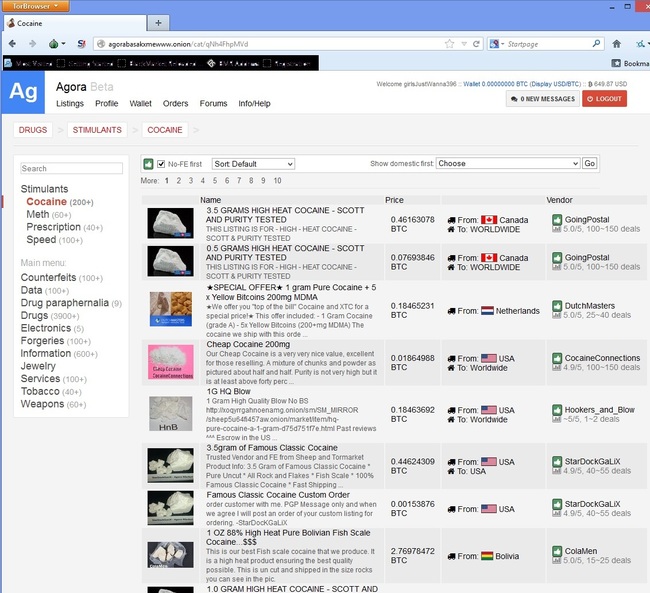650x593 pixels.
Task: Toggle the No-FE first checkbox
Action: 160,164
